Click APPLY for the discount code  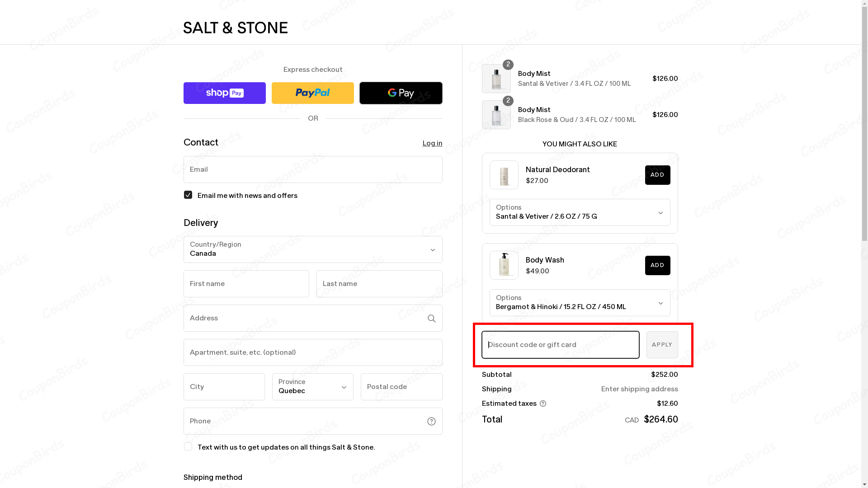tap(662, 344)
